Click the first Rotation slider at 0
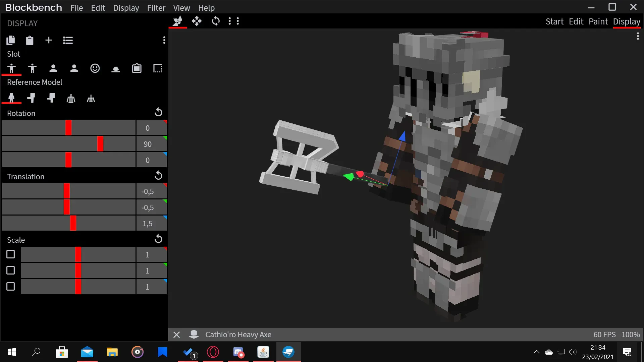This screenshot has width=644, height=362. pyautogui.click(x=68, y=128)
